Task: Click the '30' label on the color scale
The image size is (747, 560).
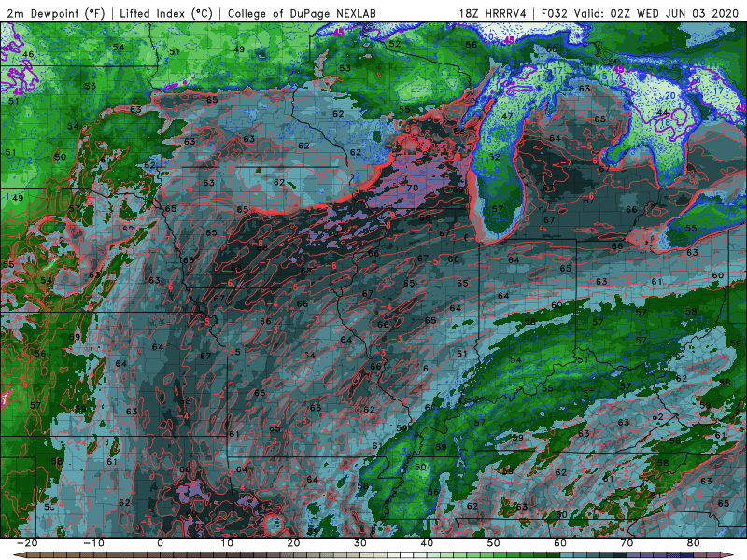Action: point(360,543)
